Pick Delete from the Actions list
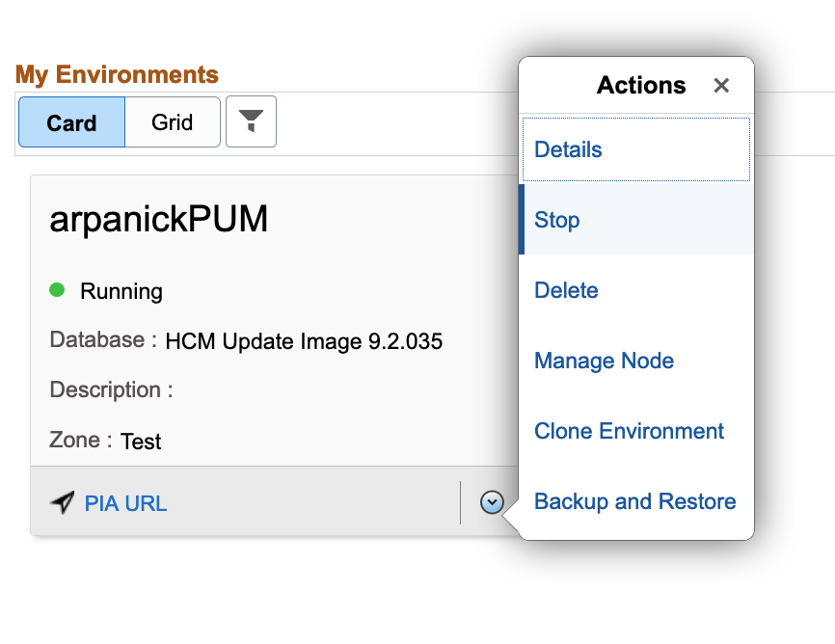835x644 pixels. pos(566,290)
